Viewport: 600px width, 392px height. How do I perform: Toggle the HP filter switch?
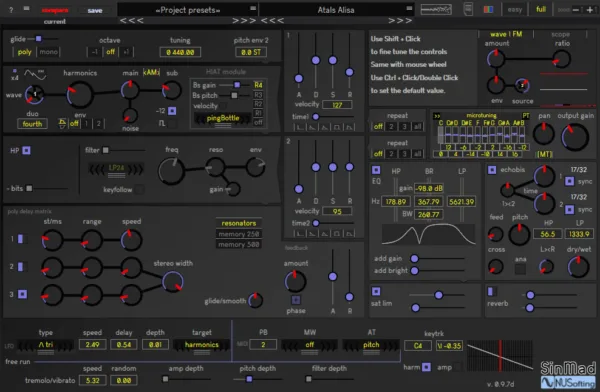pos(26,150)
